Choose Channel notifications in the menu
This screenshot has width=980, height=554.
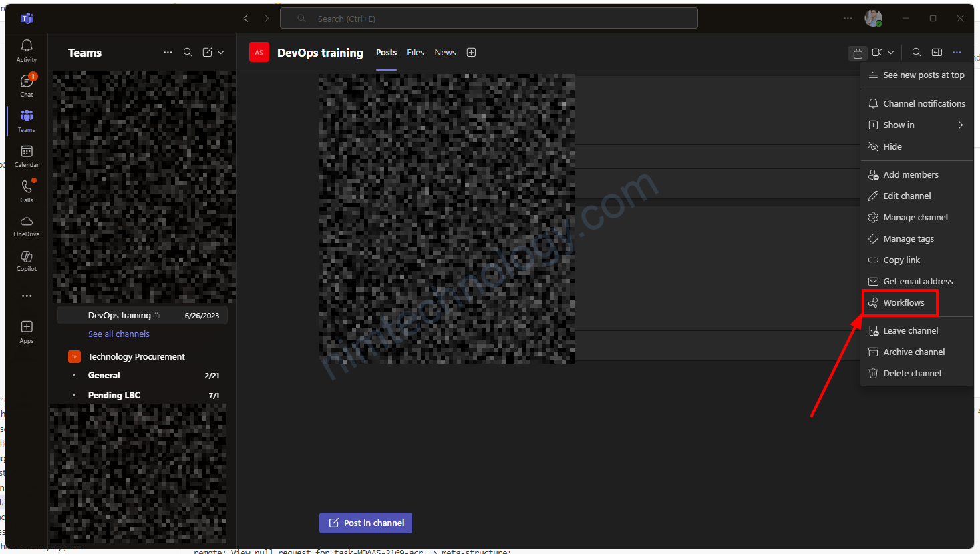(x=923, y=104)
